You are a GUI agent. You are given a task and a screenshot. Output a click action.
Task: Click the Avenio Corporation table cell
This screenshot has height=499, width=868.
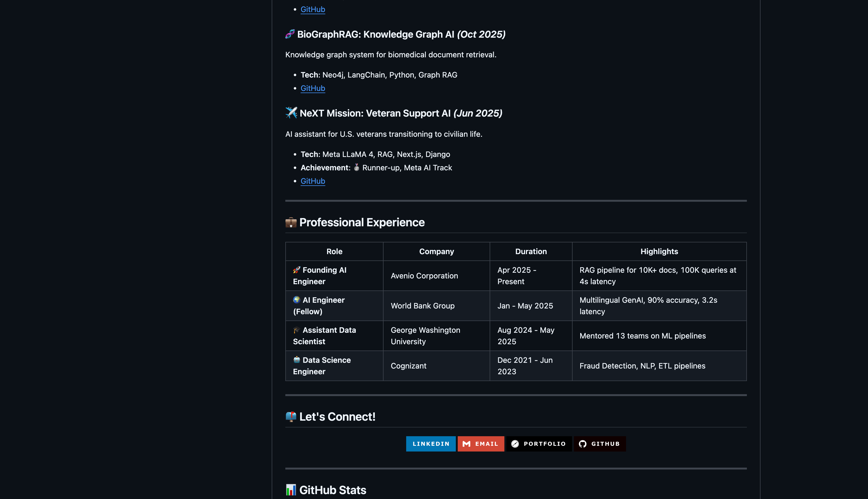click(x=424, y=275)
